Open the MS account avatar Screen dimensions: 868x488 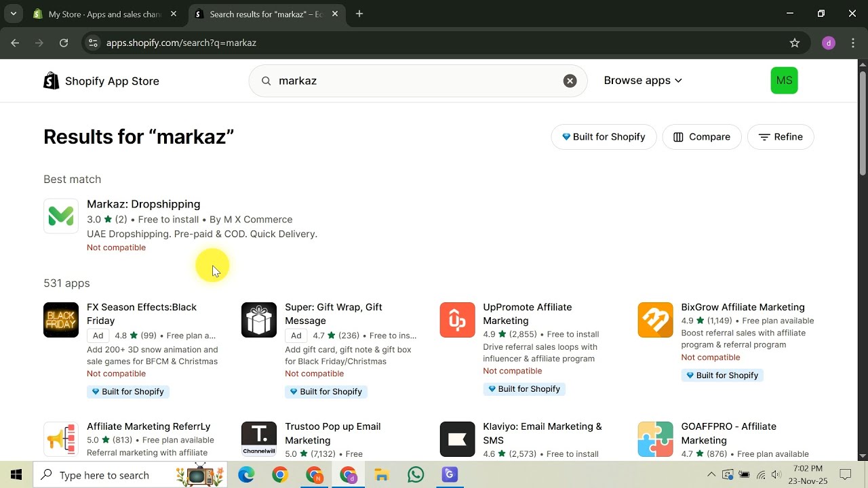[x=784, y=81]
